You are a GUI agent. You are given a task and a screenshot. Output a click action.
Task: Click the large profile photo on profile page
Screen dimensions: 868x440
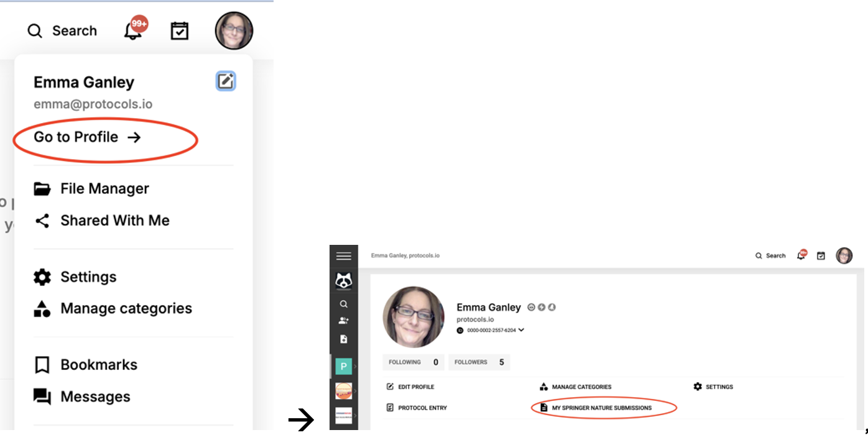point(413,317)
